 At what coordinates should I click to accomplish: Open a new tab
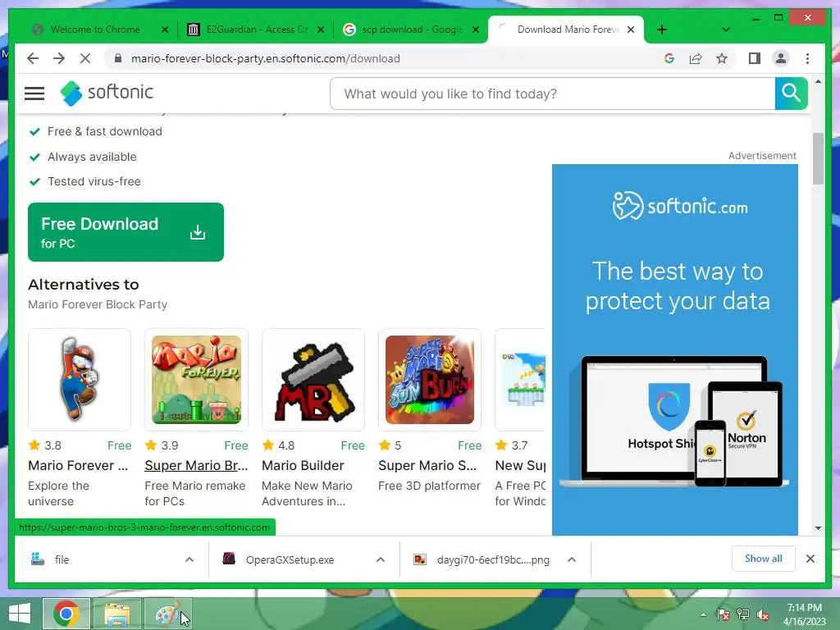(x=662, y=30)
